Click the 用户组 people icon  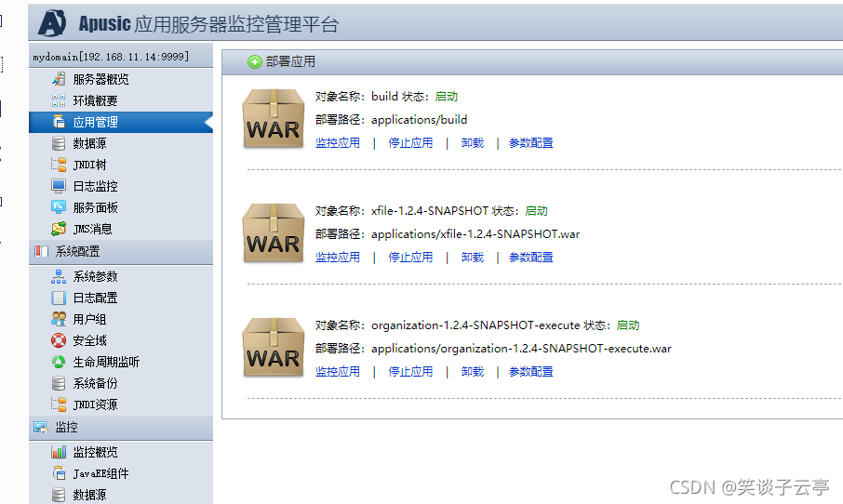tap(59, 319)
